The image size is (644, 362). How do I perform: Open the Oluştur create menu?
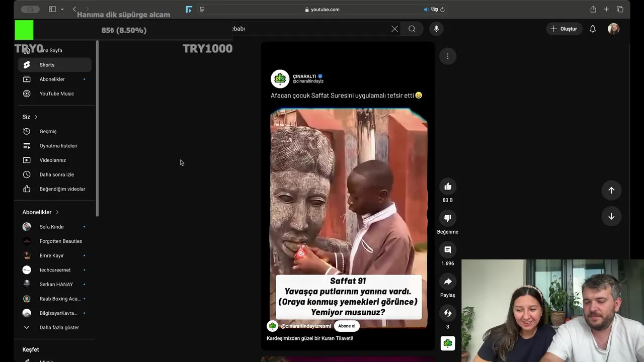[564, 29]
